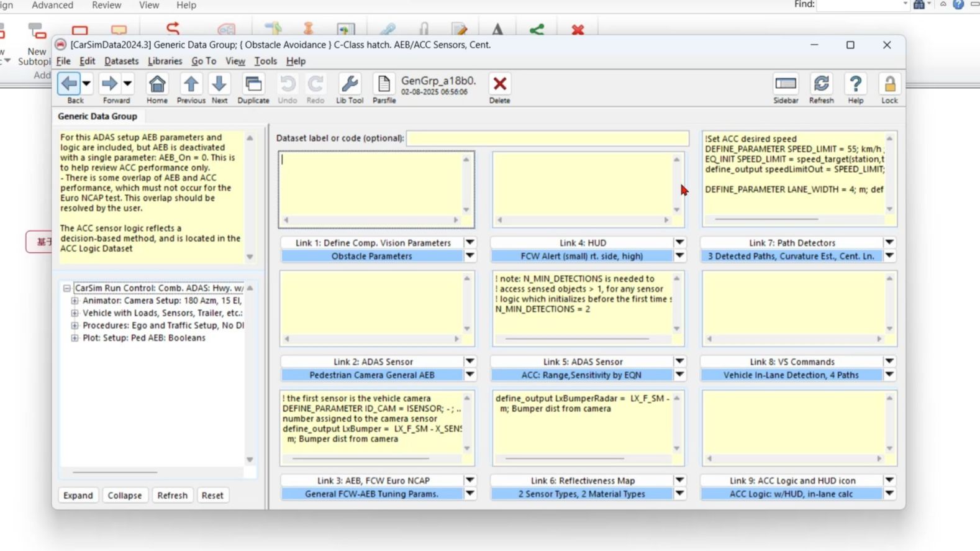
Task: Duplicate the current dataset
Action: (253, 83)
